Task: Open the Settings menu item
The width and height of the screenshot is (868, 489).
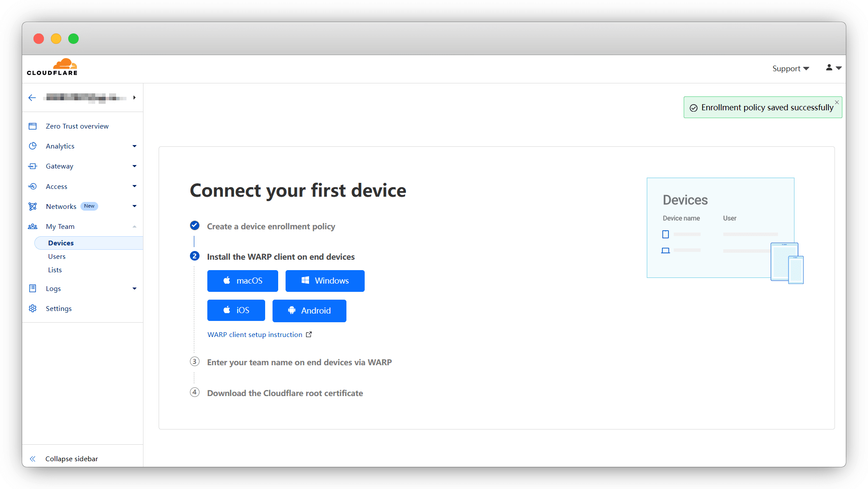Action: pos(59,308)
